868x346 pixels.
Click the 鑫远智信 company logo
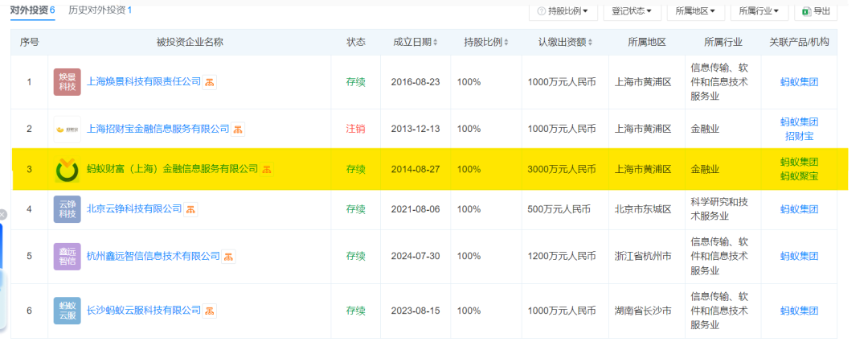click(x=67, y=256)
